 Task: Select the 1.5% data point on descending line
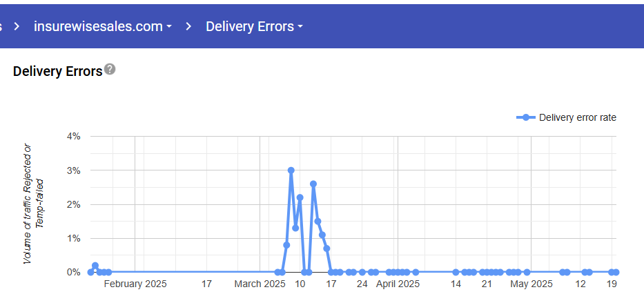318,221
